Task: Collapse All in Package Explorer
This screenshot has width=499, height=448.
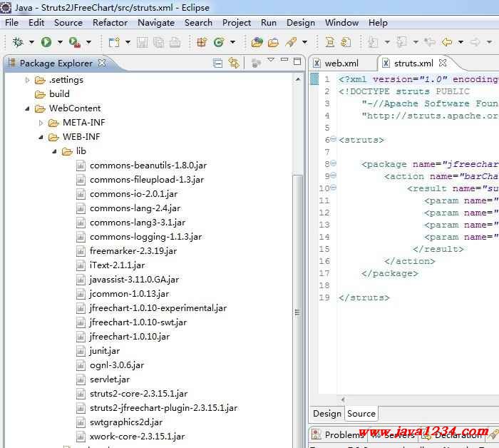Action: [218, 63]
